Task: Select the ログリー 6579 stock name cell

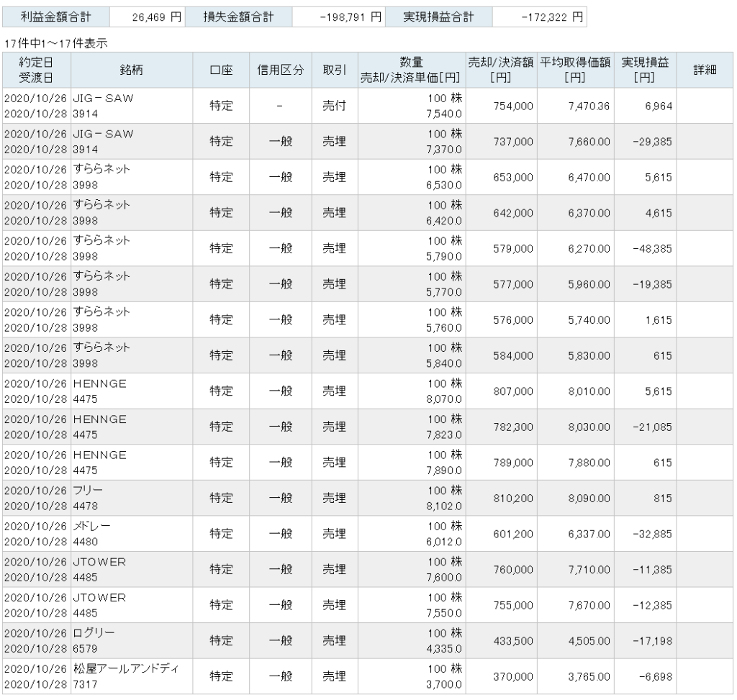Action: coord(132,641)
